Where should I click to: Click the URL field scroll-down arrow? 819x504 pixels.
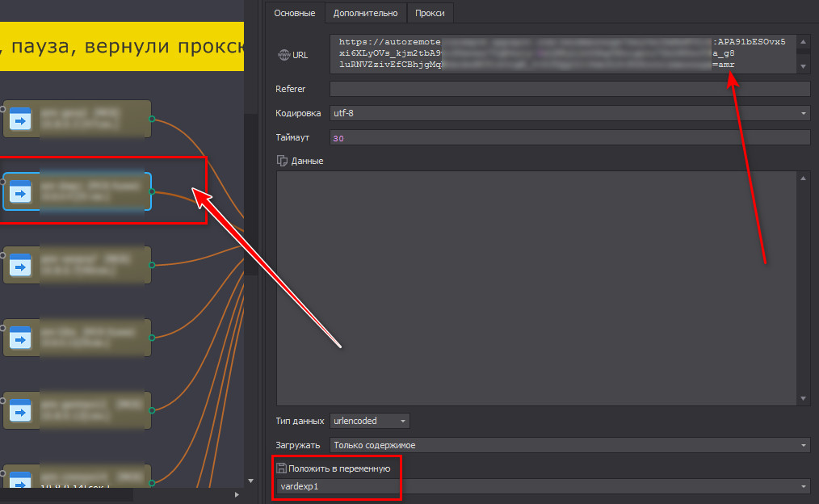pyautogui.click(x=804, y=66)
